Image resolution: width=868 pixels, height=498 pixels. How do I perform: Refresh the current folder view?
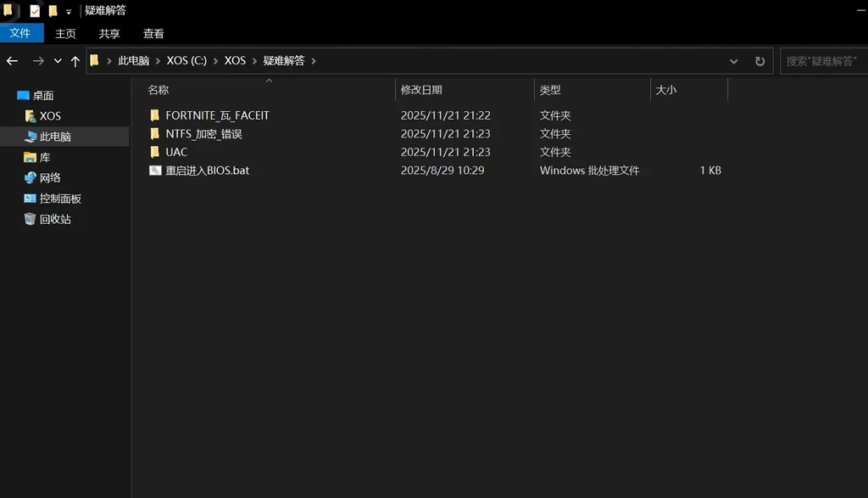tap(759, 61)
